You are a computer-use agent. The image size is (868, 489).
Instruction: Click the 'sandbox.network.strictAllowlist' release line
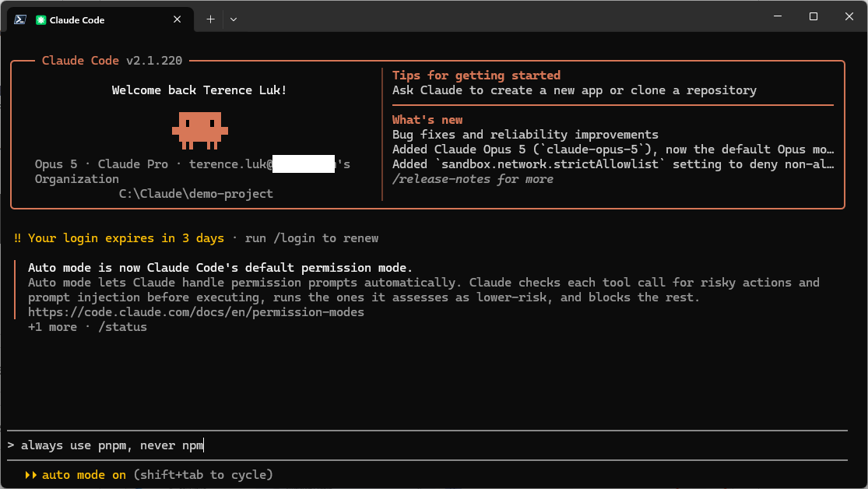[x=613, y=164]
